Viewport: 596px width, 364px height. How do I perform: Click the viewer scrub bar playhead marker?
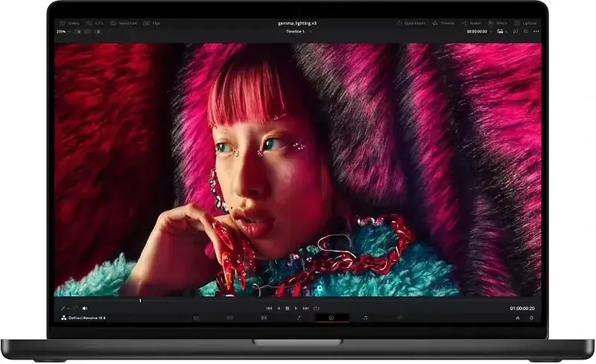(x=140, y=301)
